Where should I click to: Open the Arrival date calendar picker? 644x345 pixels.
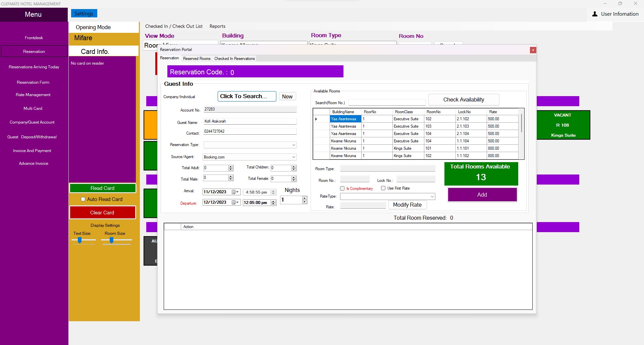pyautogui.click(x=235, y=192)
